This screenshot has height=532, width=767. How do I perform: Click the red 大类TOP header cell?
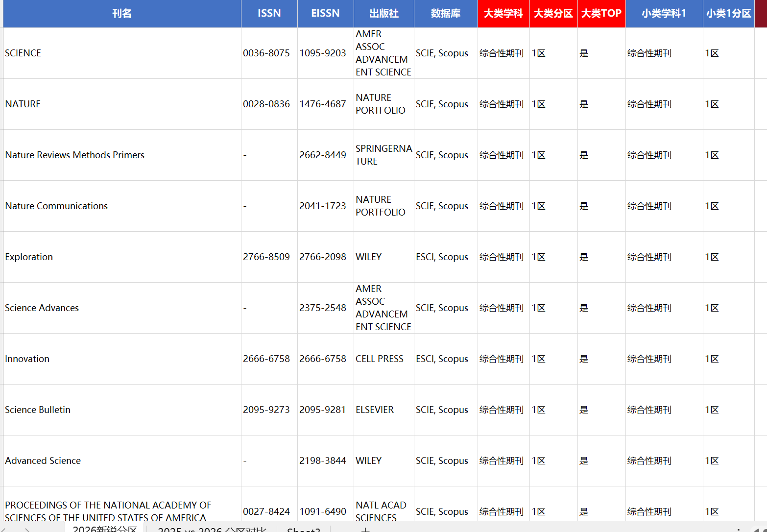[x=601, y=14]
